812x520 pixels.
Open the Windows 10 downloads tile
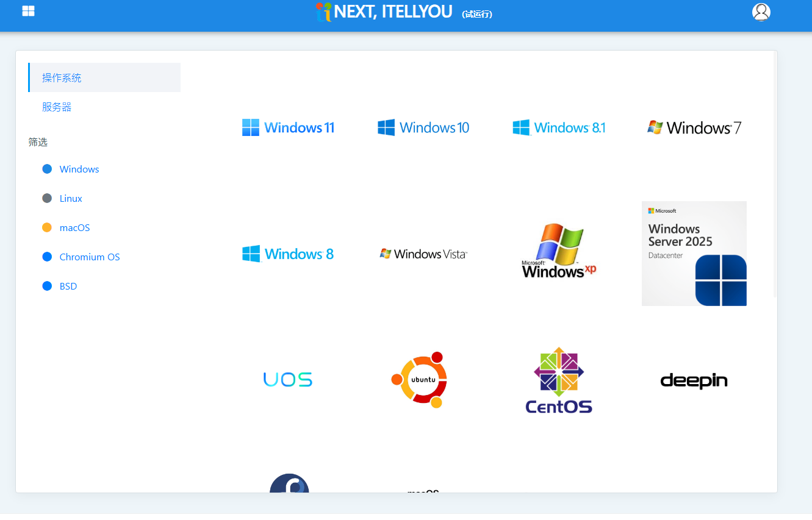[x=423, y=127]
